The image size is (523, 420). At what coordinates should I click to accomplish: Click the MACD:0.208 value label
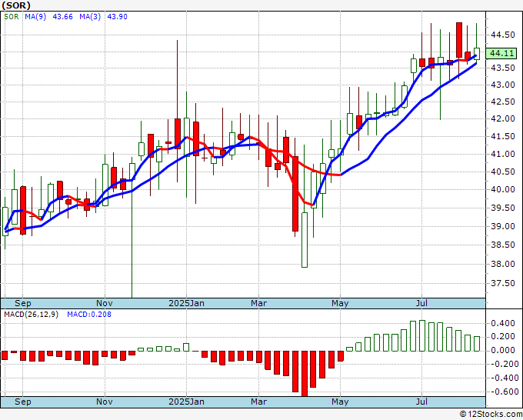click(89, 315)
